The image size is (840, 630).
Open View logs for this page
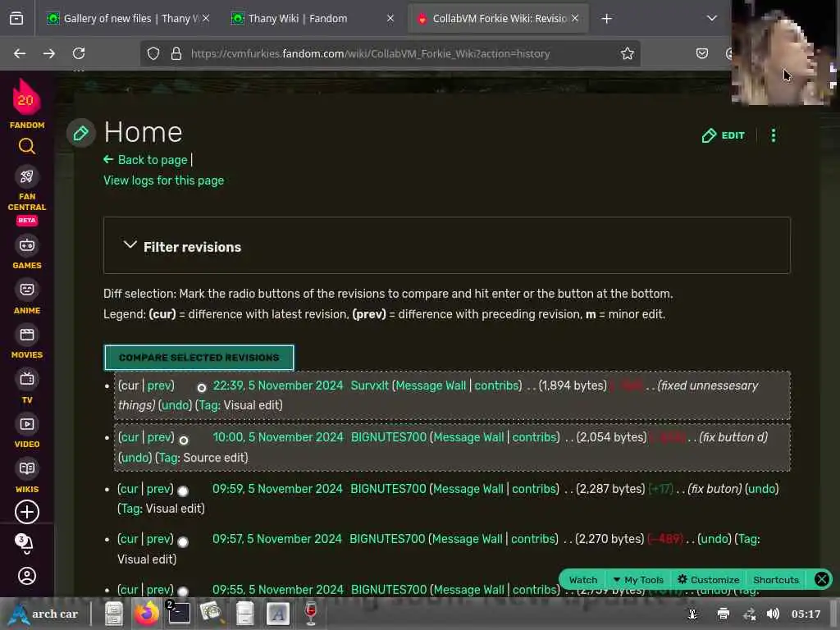coord(163,180)
